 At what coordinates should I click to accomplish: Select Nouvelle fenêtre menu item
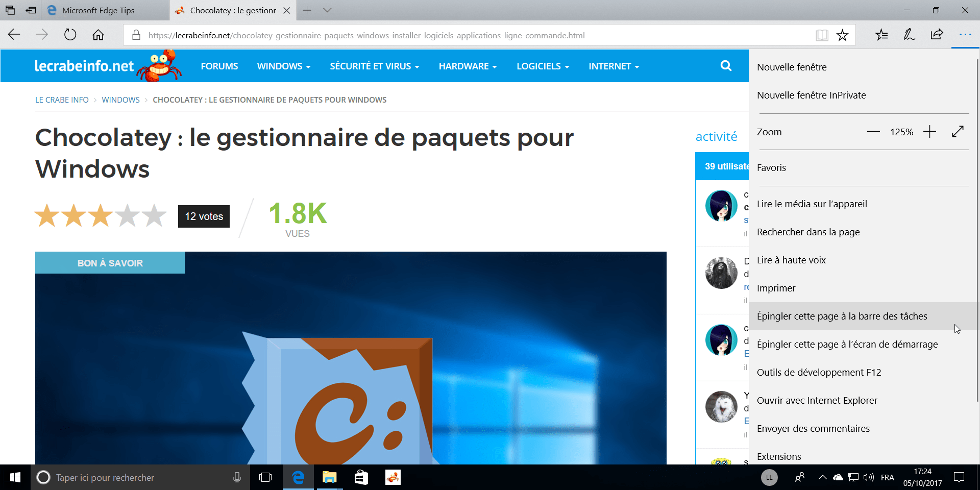pos(863,67)
